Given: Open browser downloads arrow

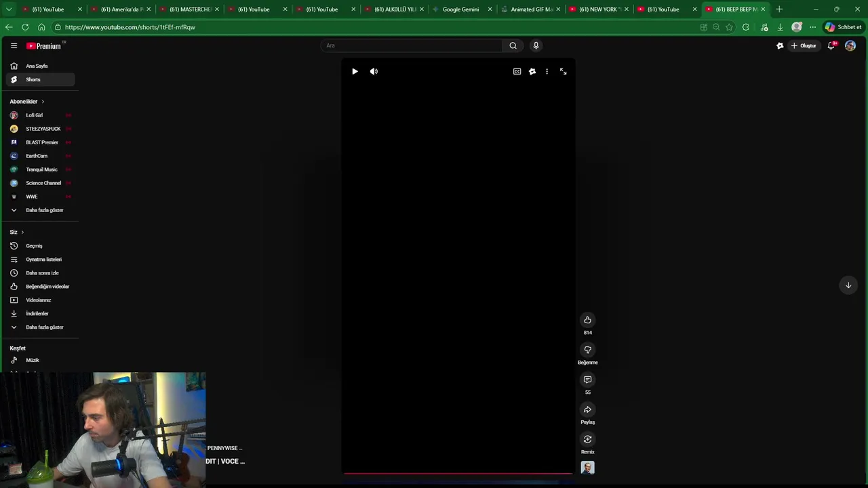Looking at the screenshot, I should point(781,27).
